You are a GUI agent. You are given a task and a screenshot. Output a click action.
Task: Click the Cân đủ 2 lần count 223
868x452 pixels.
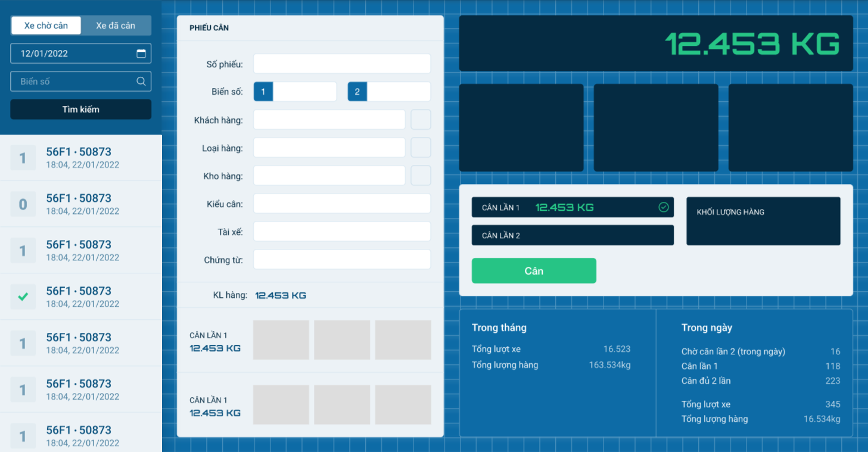pos(833,381)
